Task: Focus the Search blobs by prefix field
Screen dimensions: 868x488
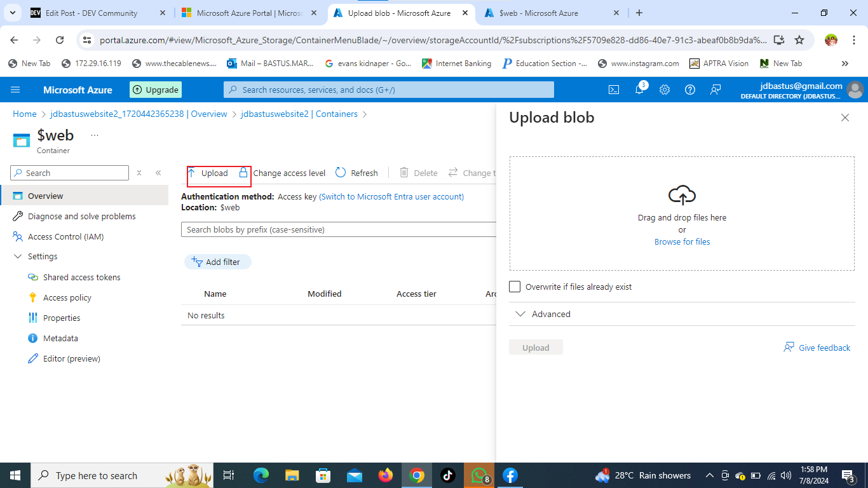Action: [x=339, y=229]
